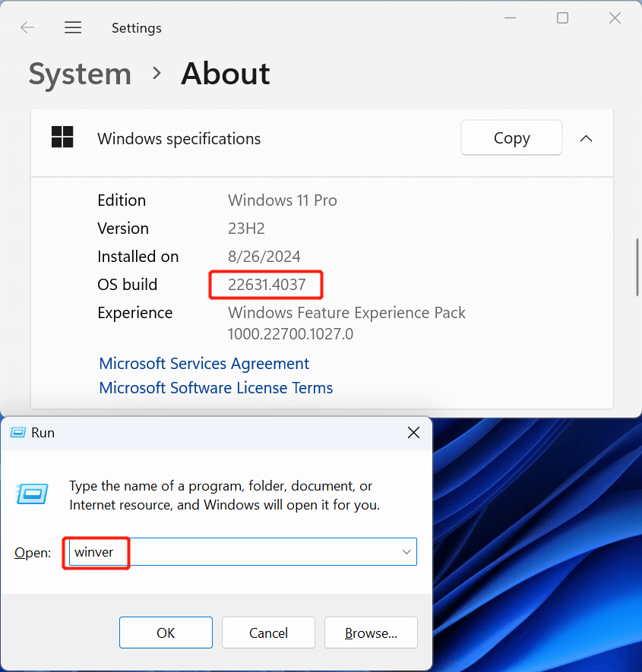The image size is (642, 672).
Task: Click the 23H2 version value
Action: pos(246,229)
